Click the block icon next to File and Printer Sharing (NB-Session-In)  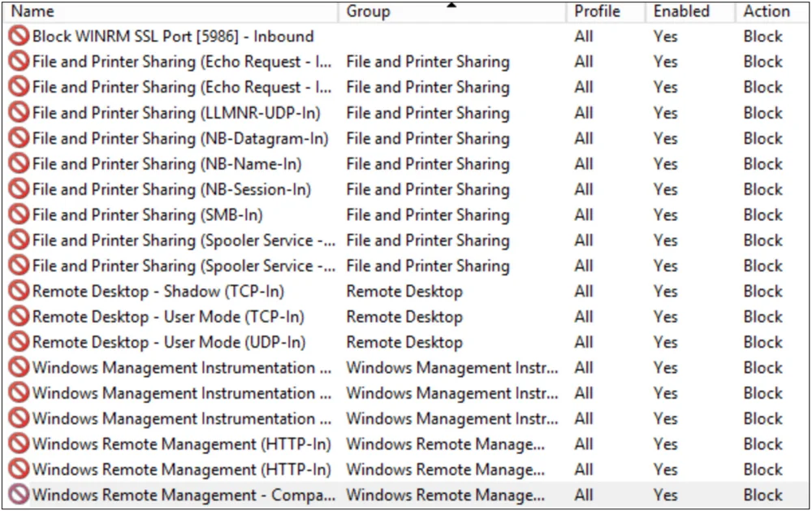point(19,189)
